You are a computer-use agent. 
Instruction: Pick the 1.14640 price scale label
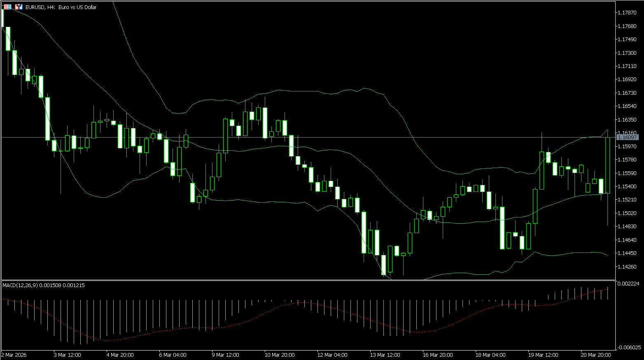pyautogui.click(x=627, y=240)
